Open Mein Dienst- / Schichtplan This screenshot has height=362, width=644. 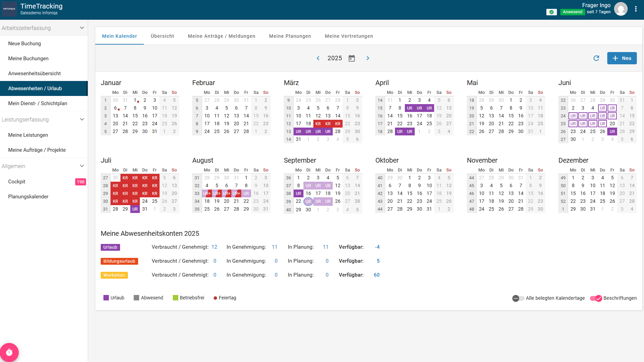coord(44,103)
